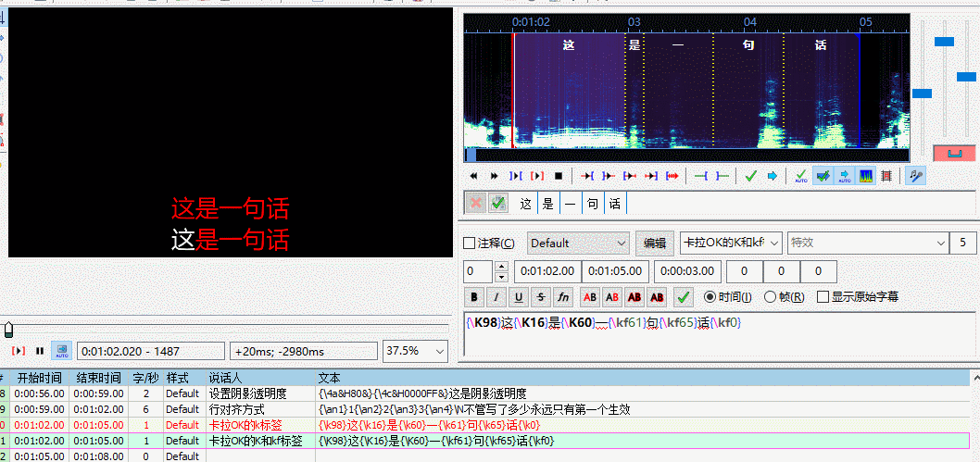Toggle underline U formatting button
Image resolution: width=980 pixels, height=462 pixels.
point(518,297)
